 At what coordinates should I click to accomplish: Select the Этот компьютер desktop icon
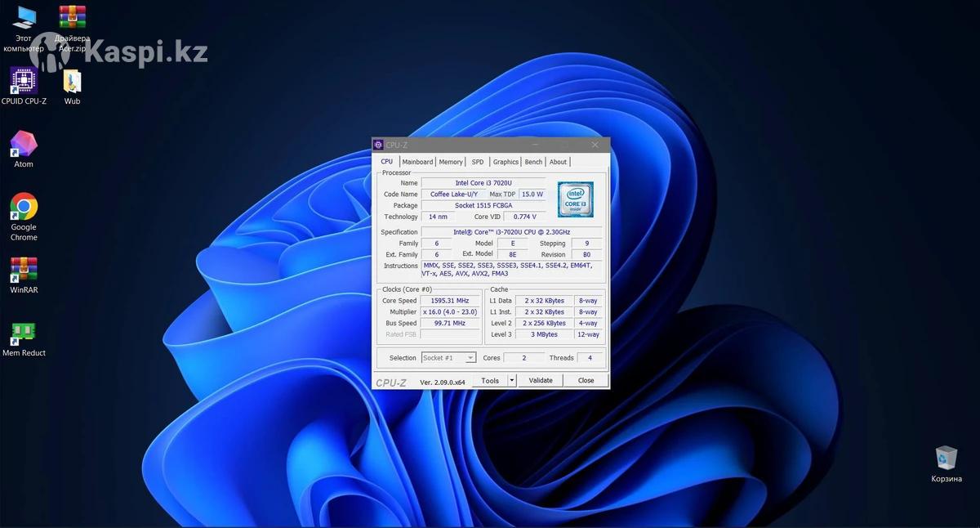point(24,18)
